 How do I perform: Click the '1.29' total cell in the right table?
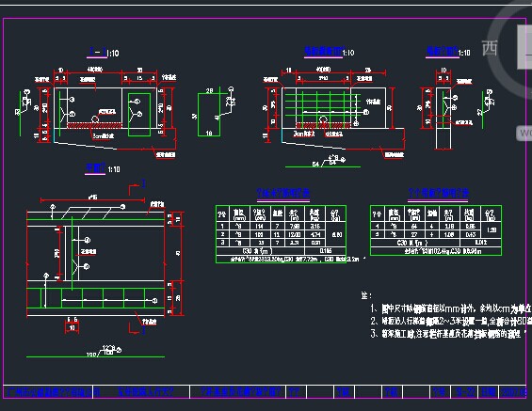(x=492, y=229)
